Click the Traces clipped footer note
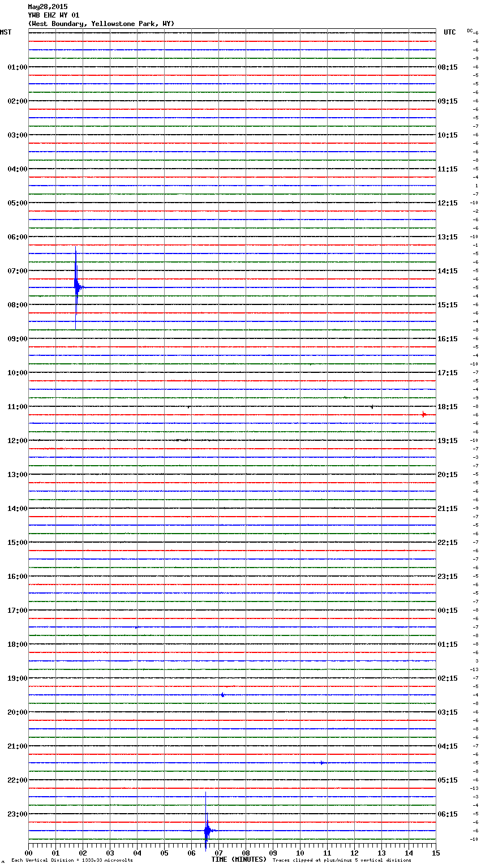 (x=342, y=861)
